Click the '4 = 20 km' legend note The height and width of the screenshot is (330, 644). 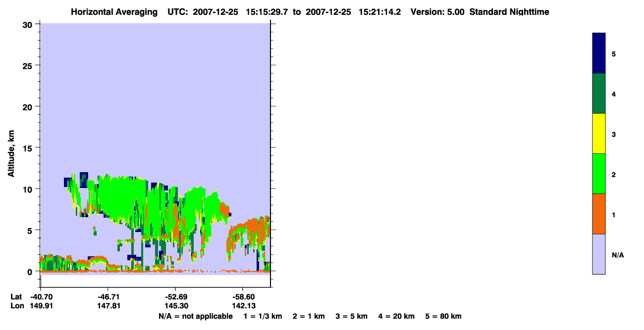(397, 316)
